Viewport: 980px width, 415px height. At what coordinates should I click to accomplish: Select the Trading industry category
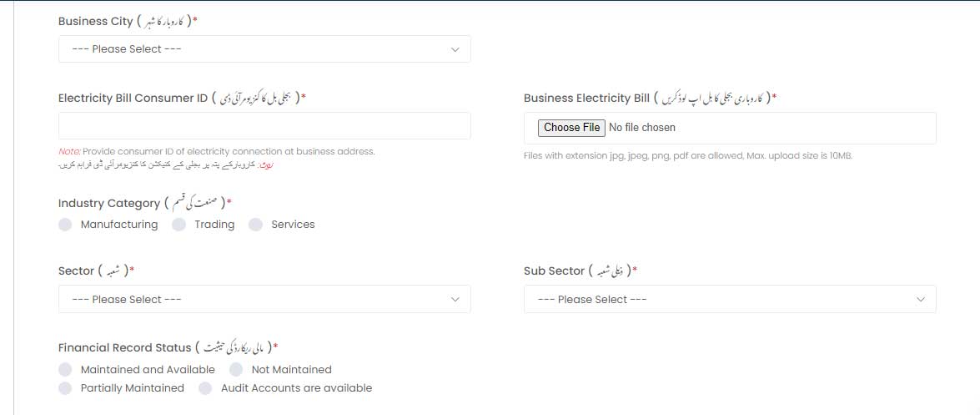coord(178,225)
